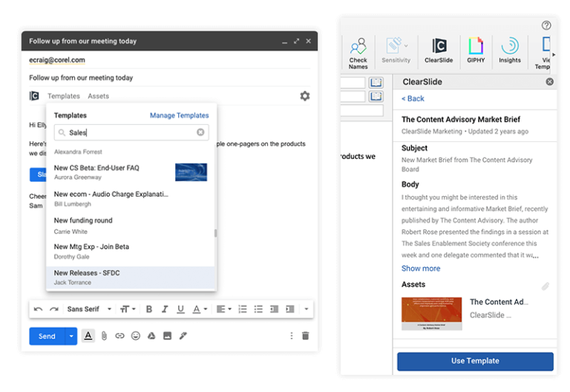Screen dimensions: 570x392
Task: Select New ecom - Audio Charge template
Action: click(131, 198)
